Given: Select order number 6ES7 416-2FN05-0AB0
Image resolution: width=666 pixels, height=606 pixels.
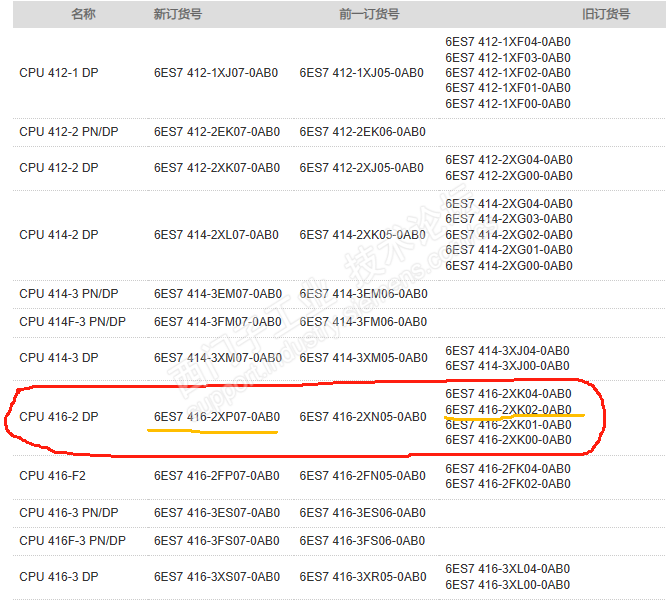Looking at the screenshot, I should coord(362,476).
